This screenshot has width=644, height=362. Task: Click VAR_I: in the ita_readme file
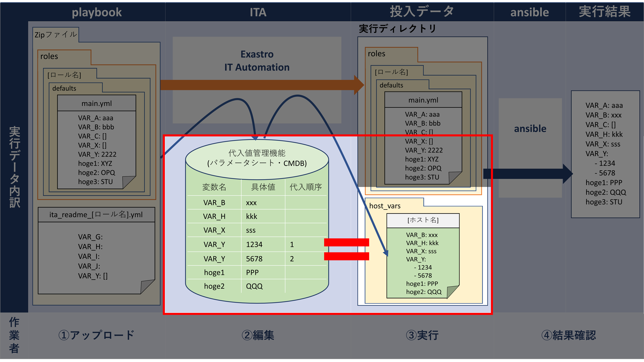point(89,256)
